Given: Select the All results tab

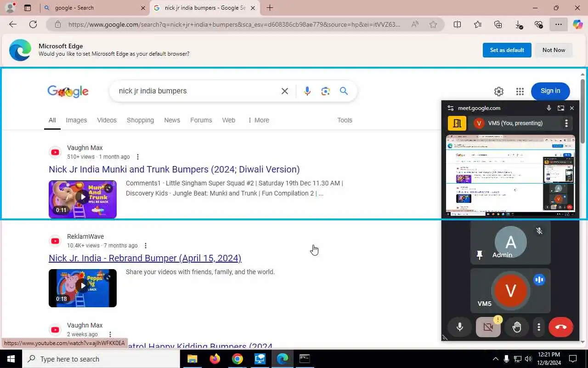Looking at the screenshot, I should (x=52, y=120).
